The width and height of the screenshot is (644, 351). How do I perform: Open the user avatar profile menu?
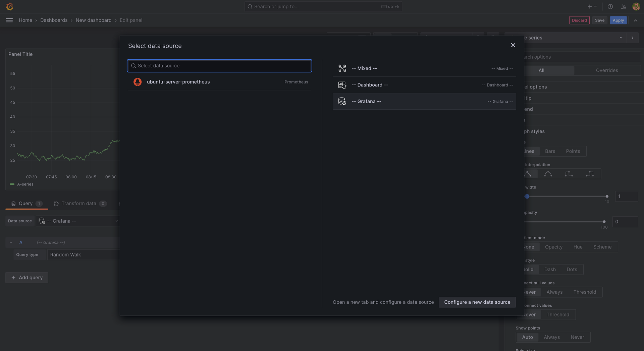click(x=636, y=6)
